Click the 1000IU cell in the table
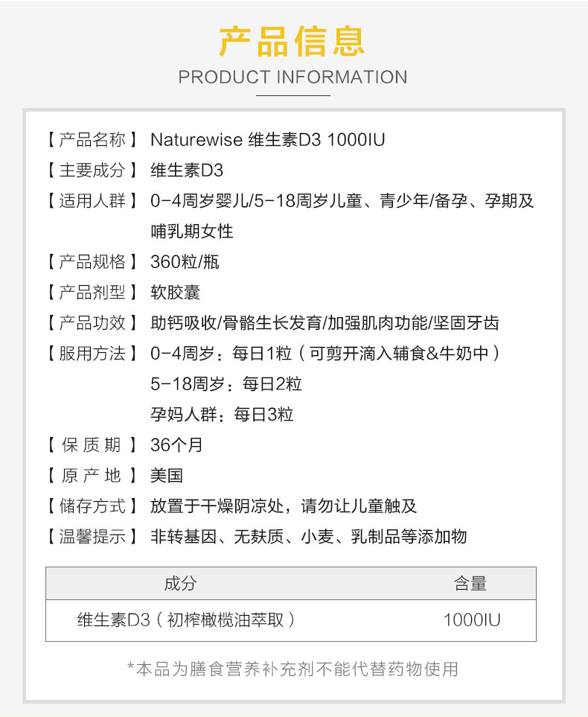 pyautogui.click(x=472, y=619)
